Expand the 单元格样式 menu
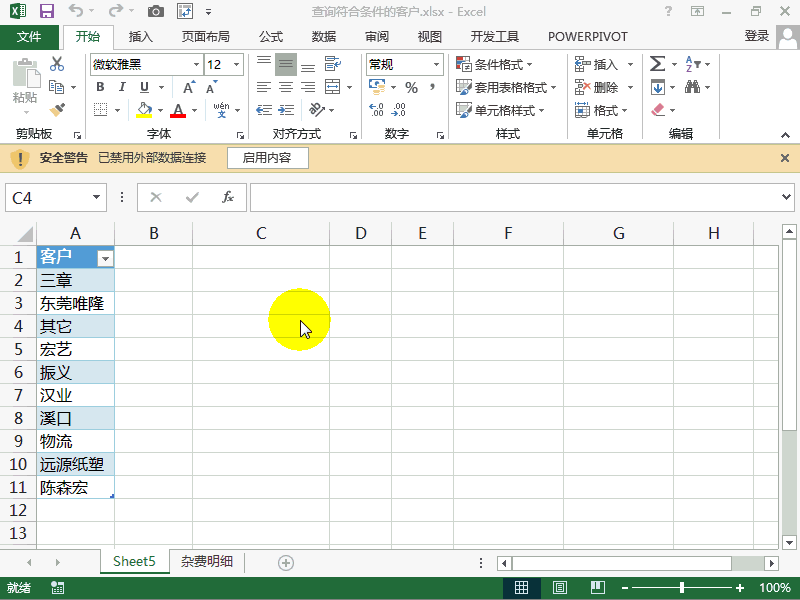The image size is (800, 600). coord(500,110)
